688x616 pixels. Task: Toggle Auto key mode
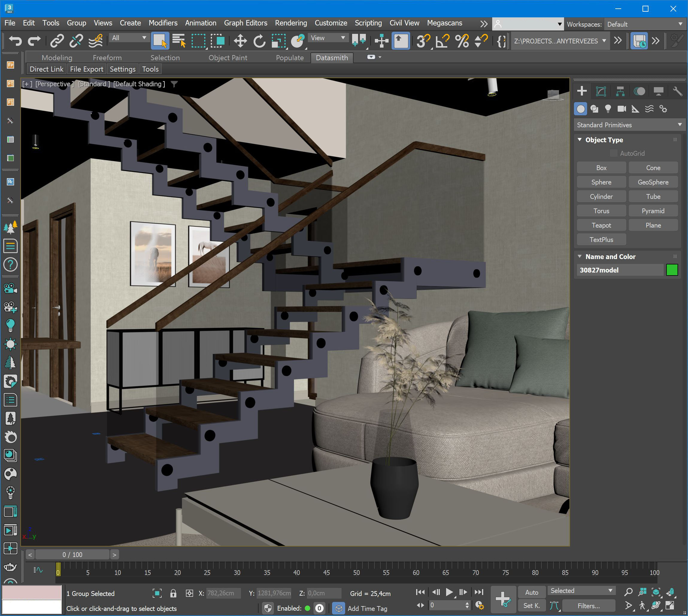pos(531,592)
